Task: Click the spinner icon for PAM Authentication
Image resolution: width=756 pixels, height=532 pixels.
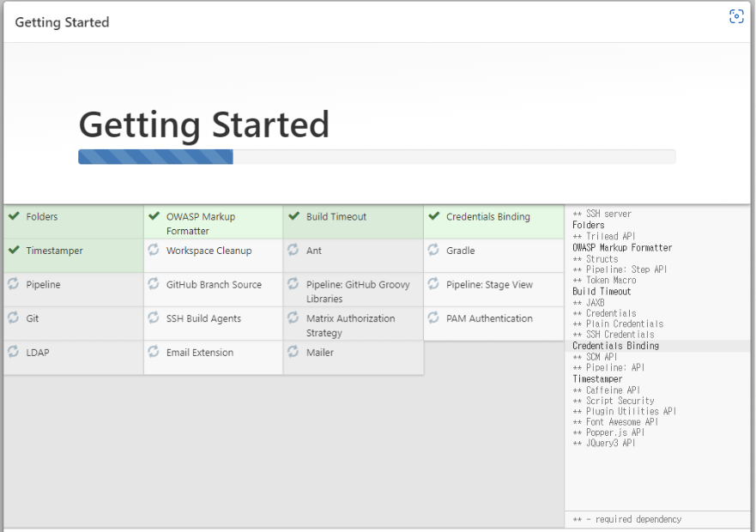Action: tap(433, 317)
